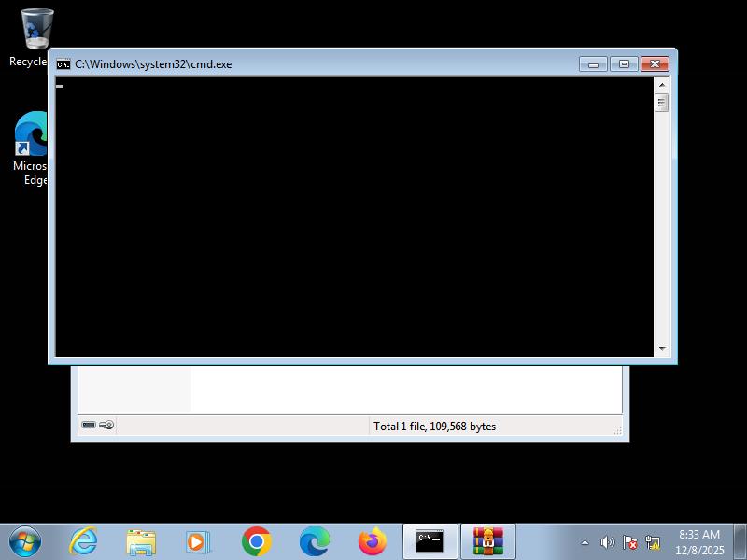Image resolution: width=747 pixels, height=560 pixels.
Task: Open Action Center flag tray icon
Action: tap(630, 542)
